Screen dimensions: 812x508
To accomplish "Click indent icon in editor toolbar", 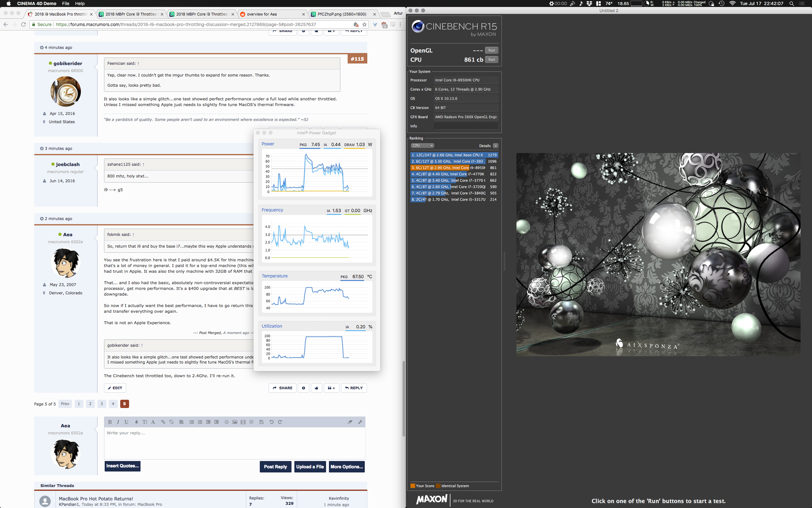I will [216, 422].
